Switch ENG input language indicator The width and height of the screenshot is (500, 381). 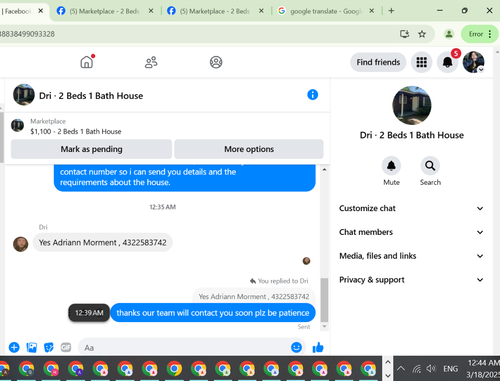450,369
